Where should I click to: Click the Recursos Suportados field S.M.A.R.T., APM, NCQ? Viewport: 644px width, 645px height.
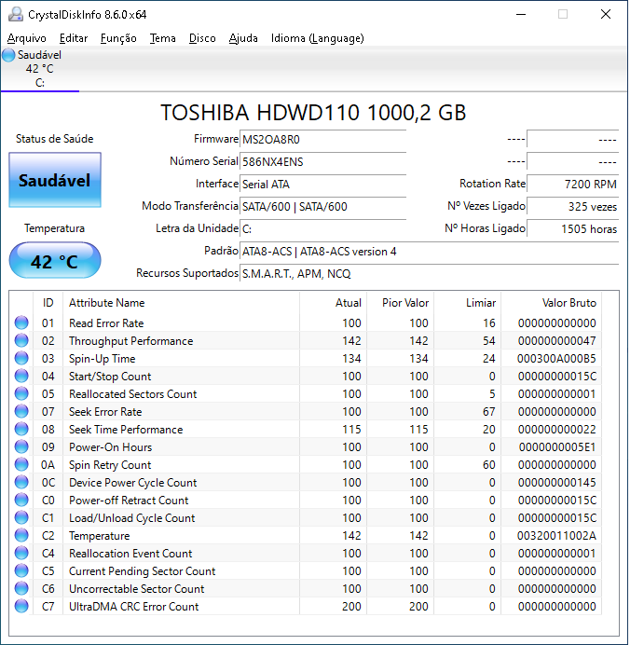[x=430, y=273]
